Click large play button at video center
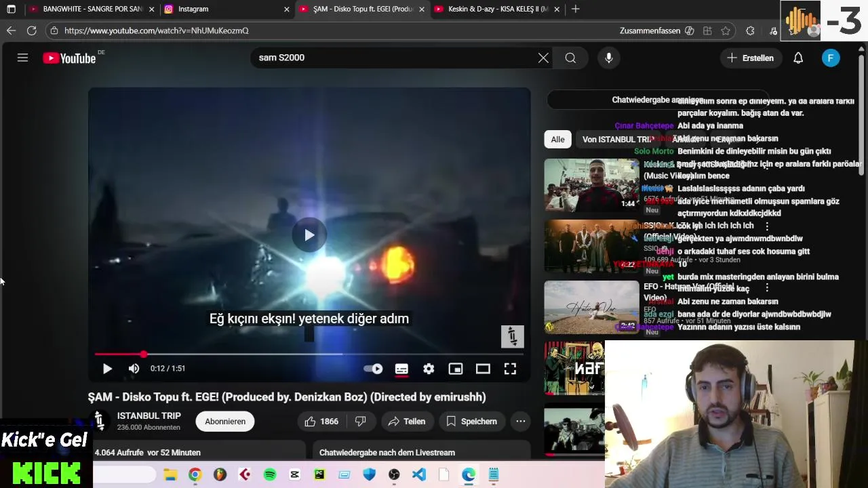The width and height of the screenshot is (868, 488). coord(309,235)
